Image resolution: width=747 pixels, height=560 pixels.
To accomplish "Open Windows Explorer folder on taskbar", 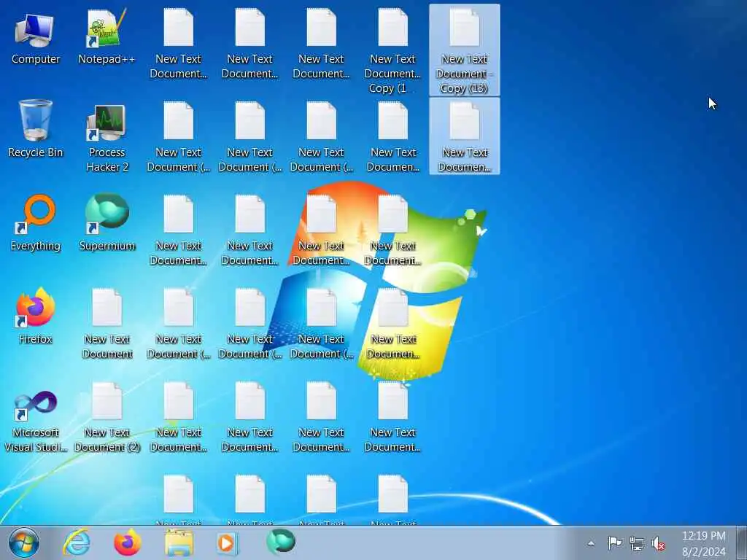I will click(x=179, y=542).
